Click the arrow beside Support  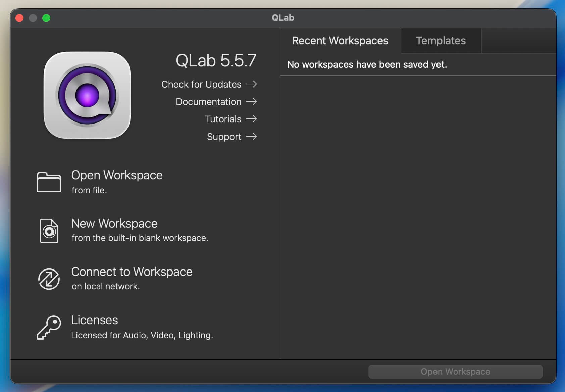pyautogui.click(x=251, y=136)
